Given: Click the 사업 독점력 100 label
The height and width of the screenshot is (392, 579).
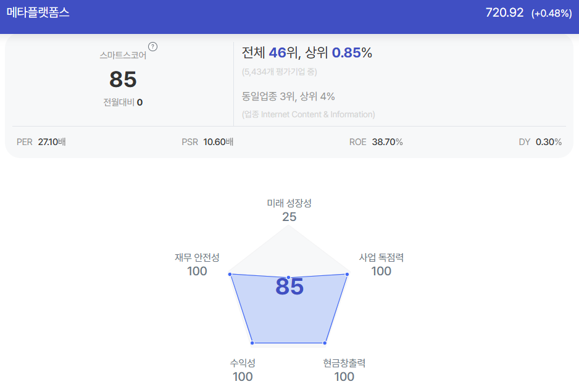Looking at the screenshot, I should 381,265.
